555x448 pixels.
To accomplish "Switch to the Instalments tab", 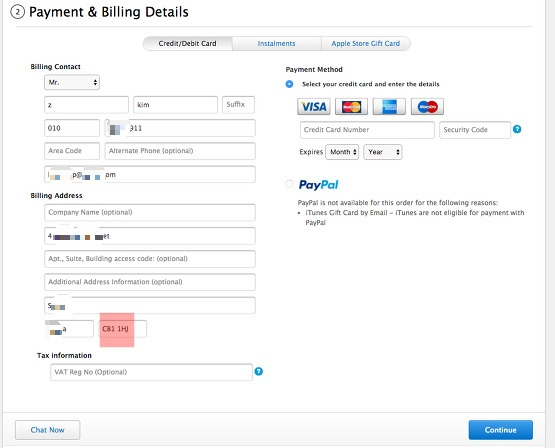I will (x=276, y=44).
